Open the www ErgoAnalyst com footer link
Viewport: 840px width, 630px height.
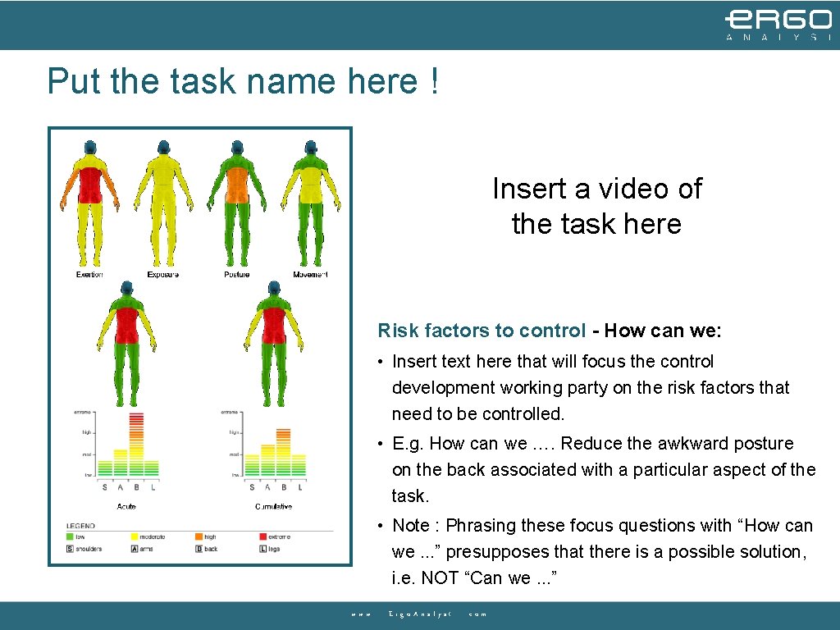click(x=419, y=614)
